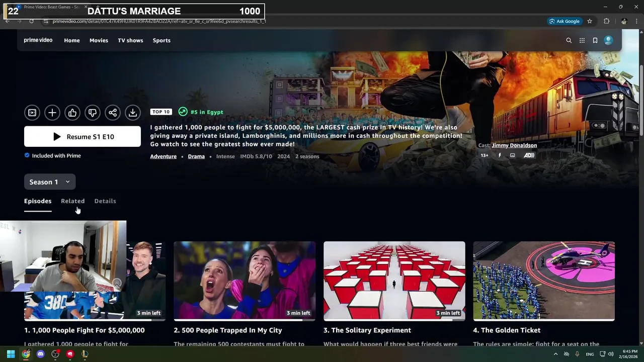This screenshot has height=362, width=644.
Task: Add Beast Games to watchlist
Action: pos(52,113)
